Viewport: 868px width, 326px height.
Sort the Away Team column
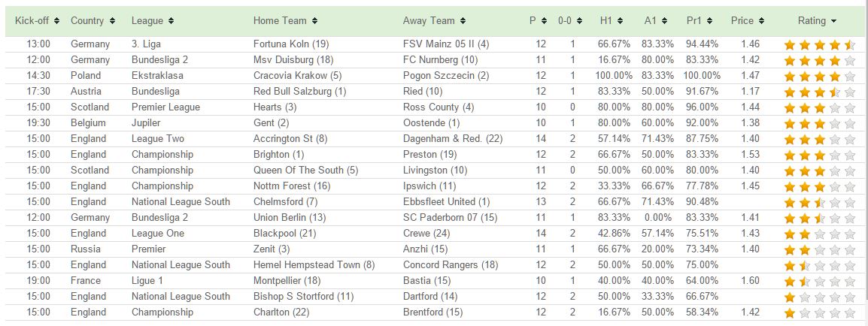[x=463, y=21]
